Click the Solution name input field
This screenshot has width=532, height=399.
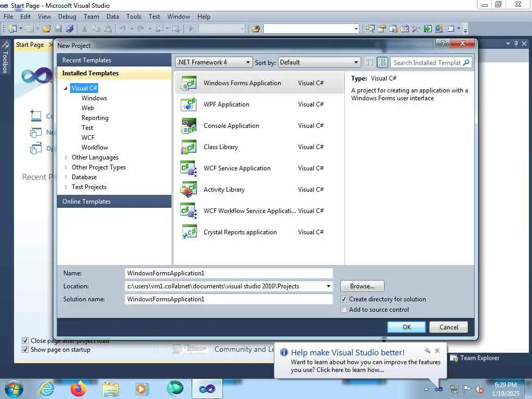point(229,299)
